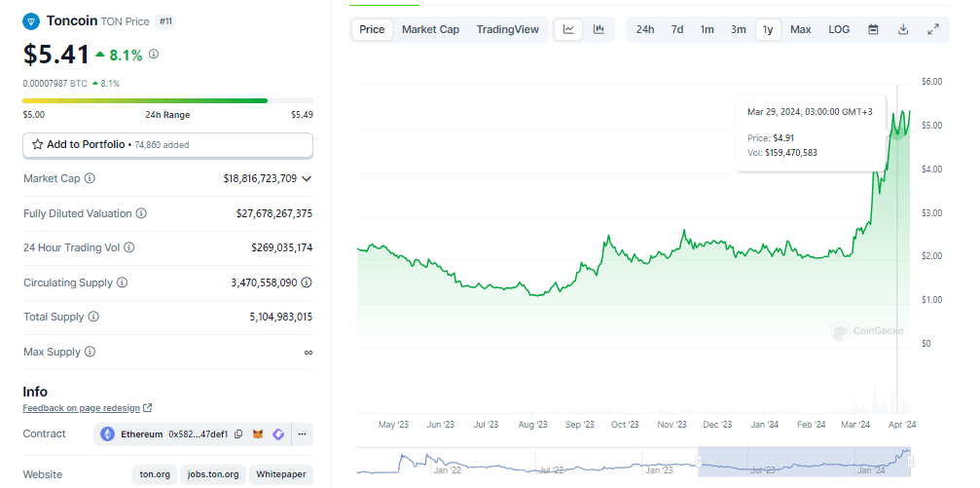Viewport: 980px width, 488px height.
Task: Select the 24h time range
Action: 645,29
